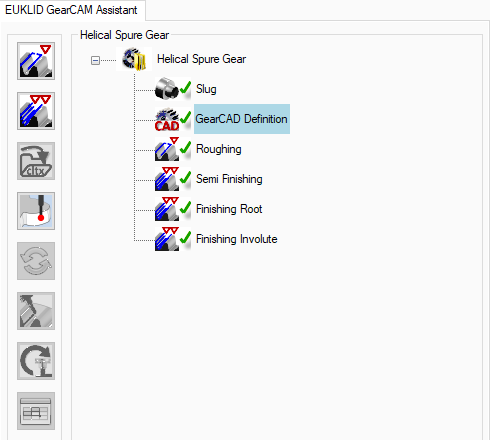This screenshot has height=440, width=490.
Task: Click the cltx export folder button
Action: (x=36, y=161)
